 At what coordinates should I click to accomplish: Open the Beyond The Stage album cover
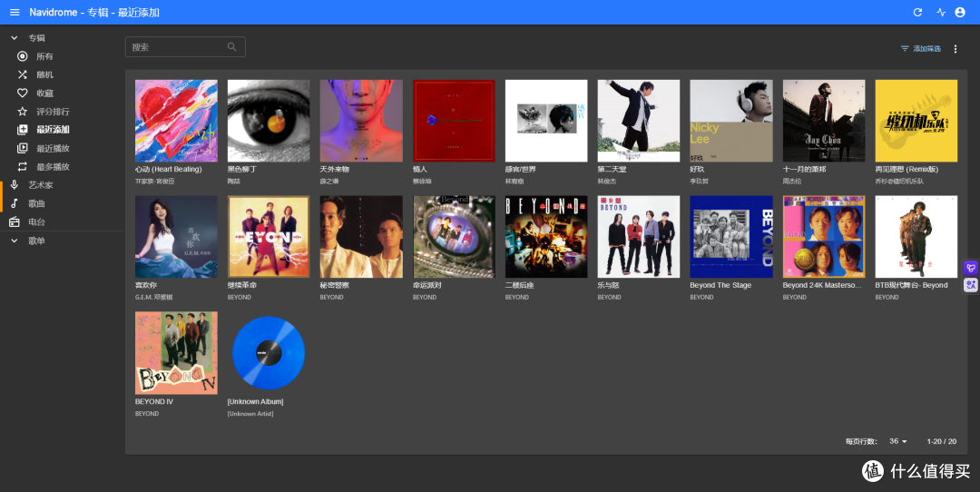point(731,237)
